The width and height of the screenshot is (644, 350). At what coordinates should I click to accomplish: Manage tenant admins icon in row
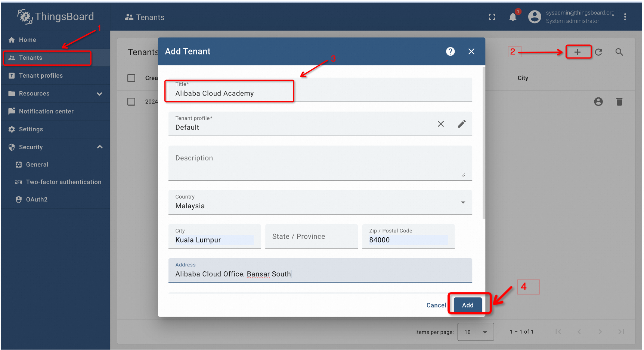pyautogui.click(x=598, y=101)
